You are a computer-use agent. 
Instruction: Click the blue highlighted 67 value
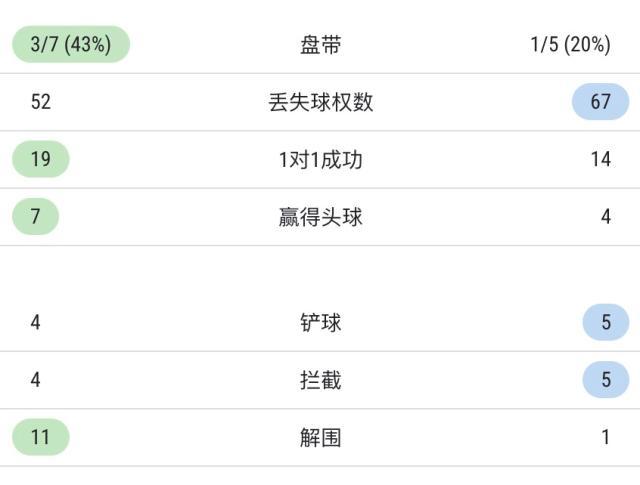(600, 102)
